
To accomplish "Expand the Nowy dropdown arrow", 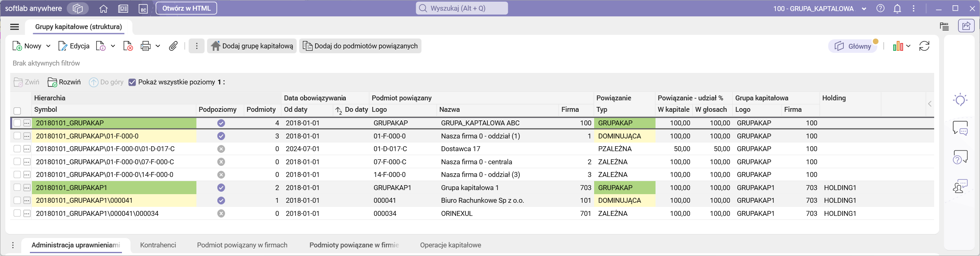I will (48, 46).
